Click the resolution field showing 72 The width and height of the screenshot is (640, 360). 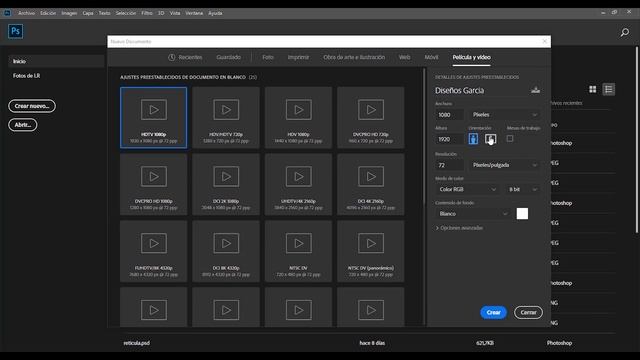coord(449,165)
